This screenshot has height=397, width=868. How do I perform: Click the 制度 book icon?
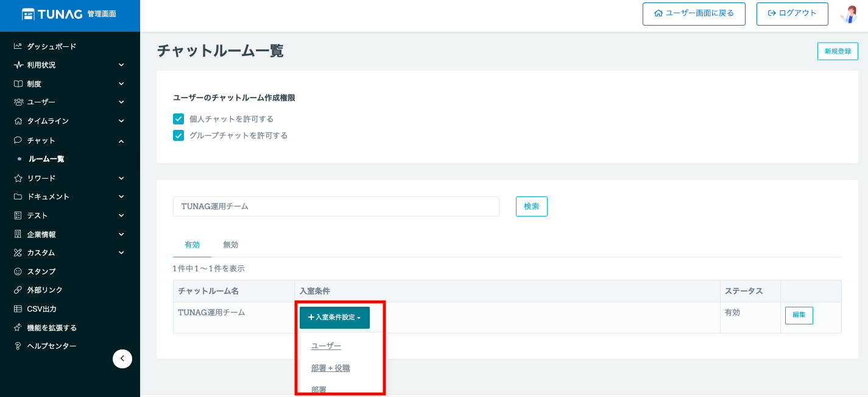tap(18, 84)
